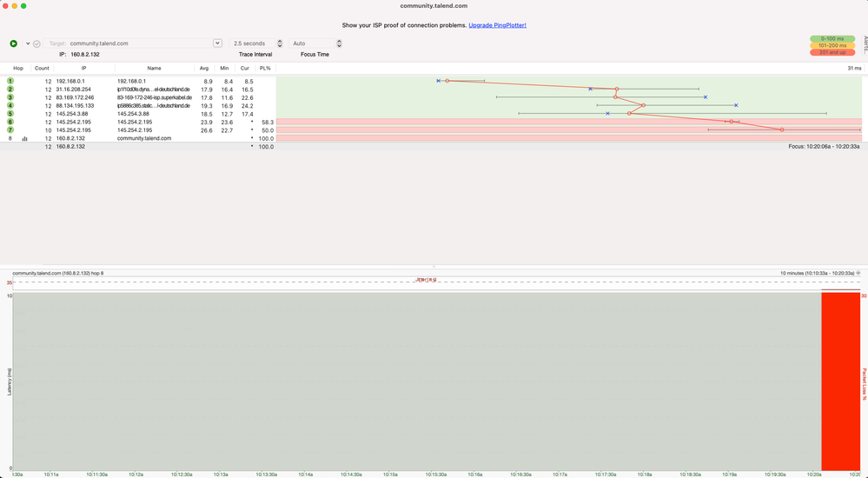
Task: Click the grey checkmark circle icon
Action: point(36,43)
